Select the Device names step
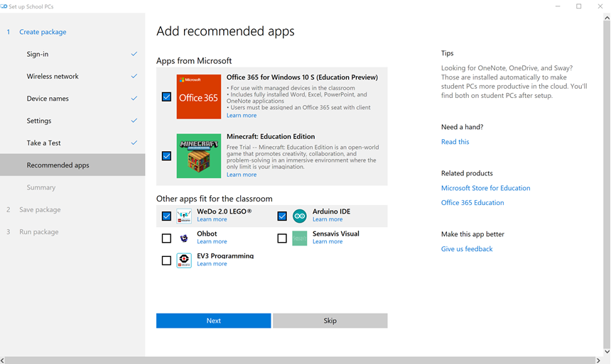The height and width of the screenshot is (364, 611). (72, 99)
